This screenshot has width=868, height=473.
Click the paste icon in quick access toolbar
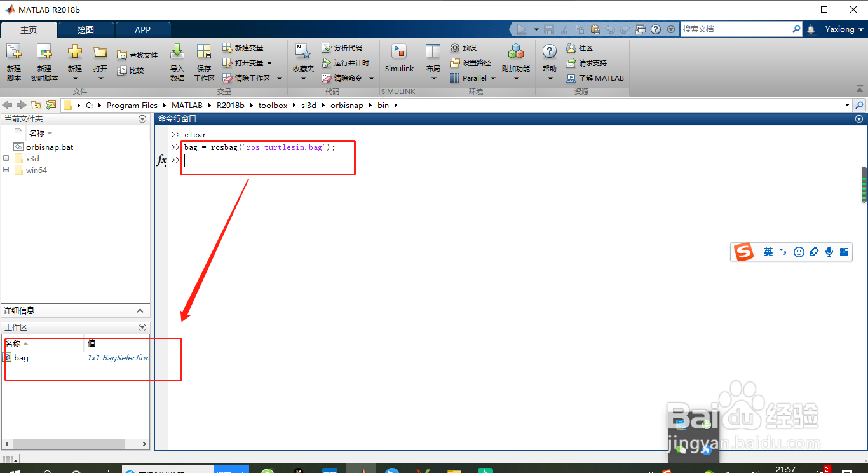click(x=595, y=29)
